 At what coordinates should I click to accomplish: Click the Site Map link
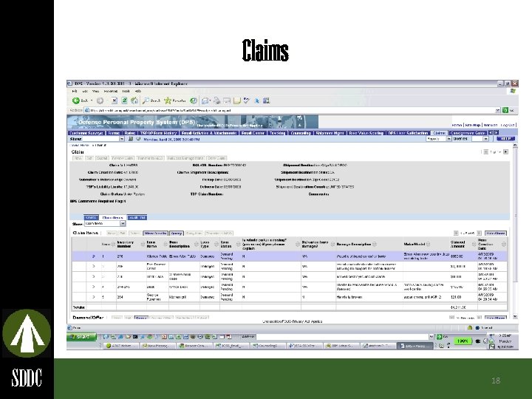(x=472, y=125)
